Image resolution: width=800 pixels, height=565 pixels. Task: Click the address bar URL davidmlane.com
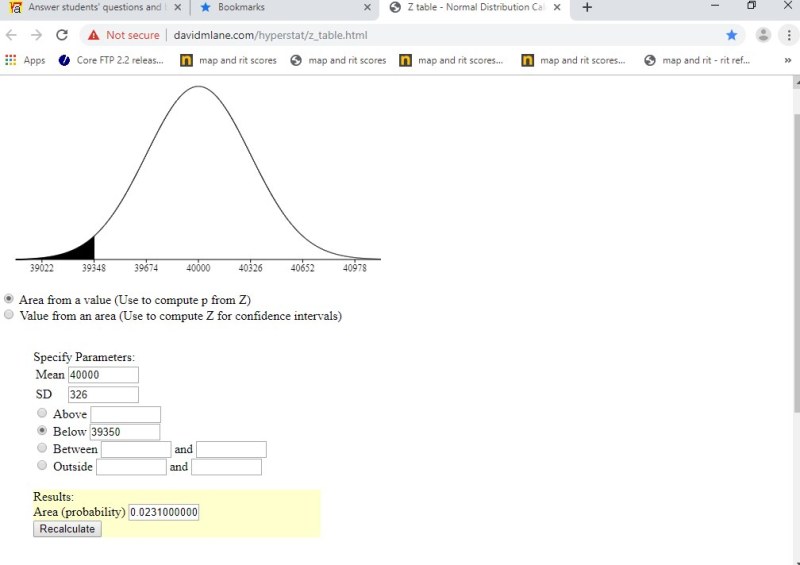coord(270,35)
